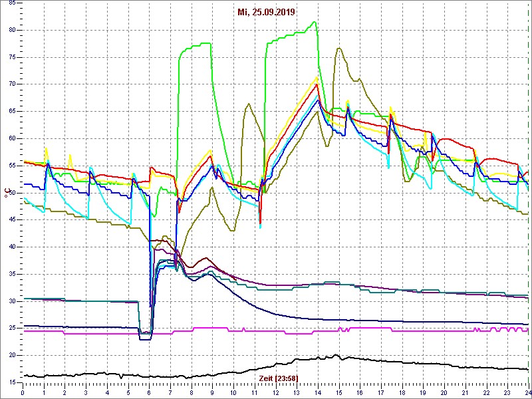The width and height of the screenshot is (532, 399).
Task: Click hour 17 on the time axis
Action: (381, 393)
